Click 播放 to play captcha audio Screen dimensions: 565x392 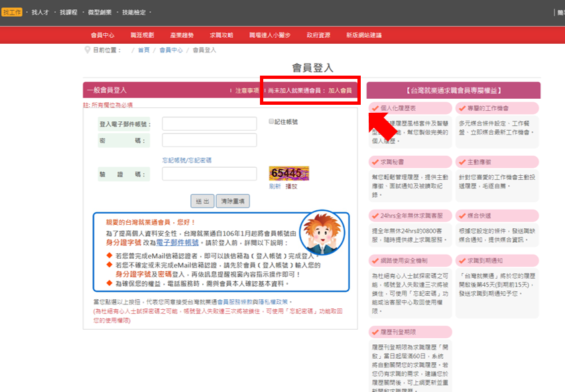pos(292,186)
